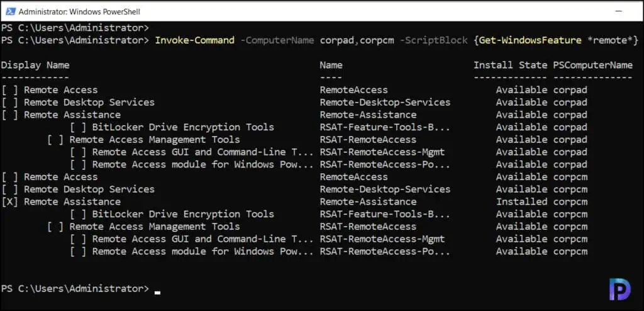Click the '[X]' mark beside Remote Assistance
The image size is (644, 311).
click(9, 201)
